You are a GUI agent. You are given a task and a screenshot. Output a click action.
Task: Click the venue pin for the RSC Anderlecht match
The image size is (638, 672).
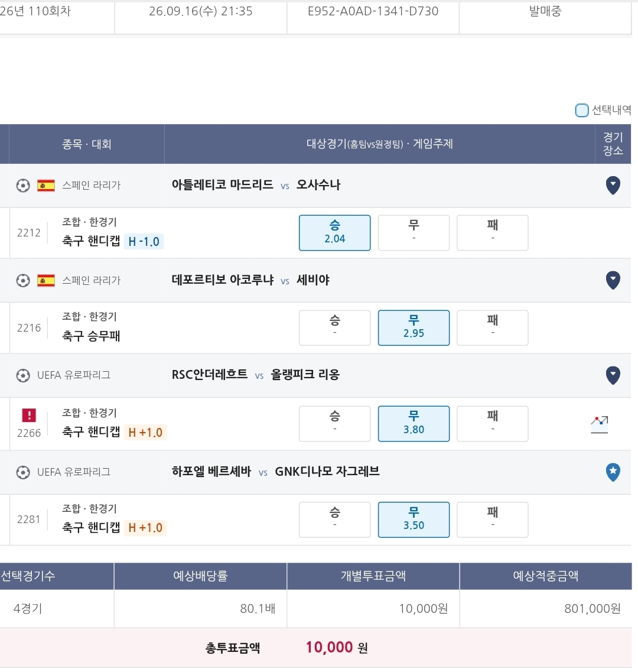tap(613, 375)
